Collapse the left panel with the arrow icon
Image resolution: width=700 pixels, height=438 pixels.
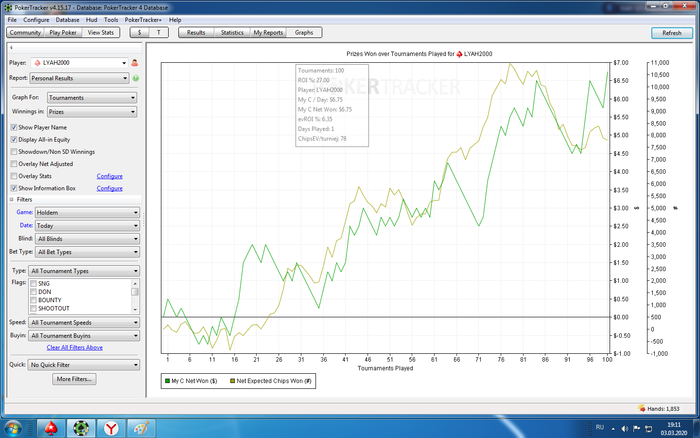tap(10, 47)
